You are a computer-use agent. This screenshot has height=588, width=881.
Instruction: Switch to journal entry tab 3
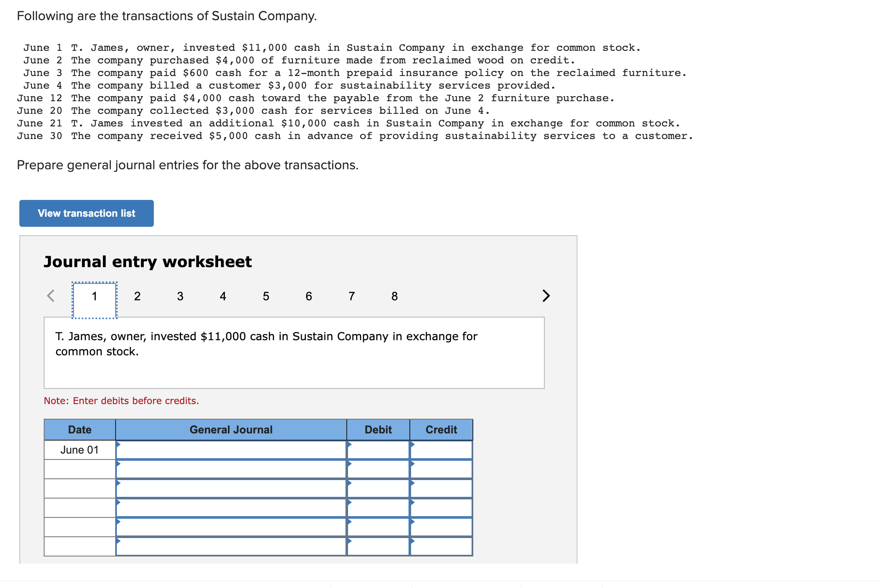pyautogui.click(x=180, y=297)
